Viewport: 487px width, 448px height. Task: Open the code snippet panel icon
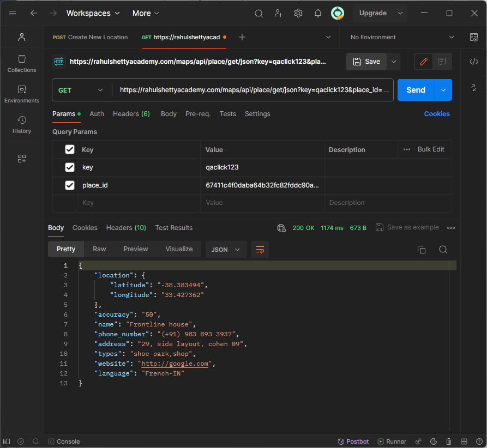pyautogui.click(x=474, y=62)
